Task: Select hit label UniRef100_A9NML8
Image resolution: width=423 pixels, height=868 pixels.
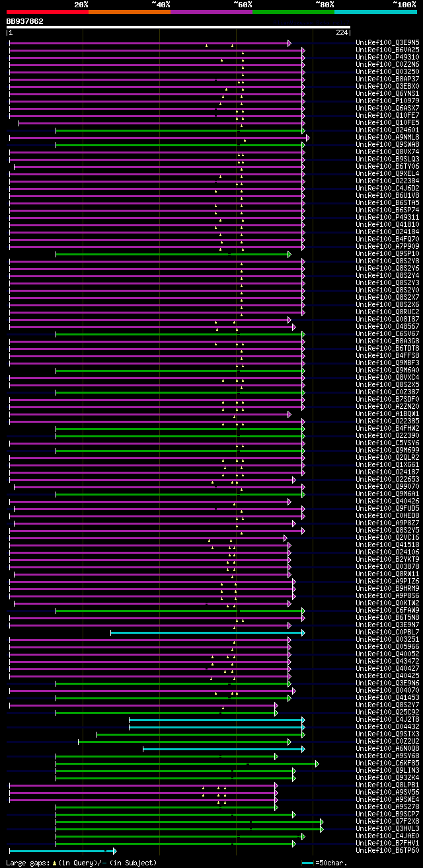Action: coord(387,137)
